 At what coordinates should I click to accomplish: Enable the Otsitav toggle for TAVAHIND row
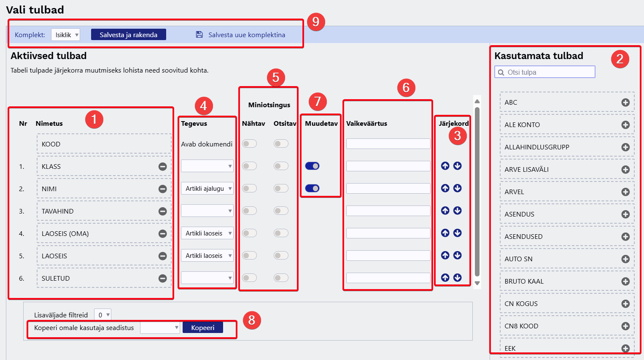point(281,211)
